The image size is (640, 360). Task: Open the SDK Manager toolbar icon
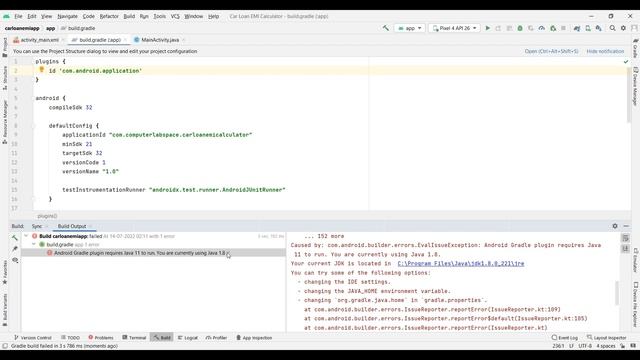(598, 28)
